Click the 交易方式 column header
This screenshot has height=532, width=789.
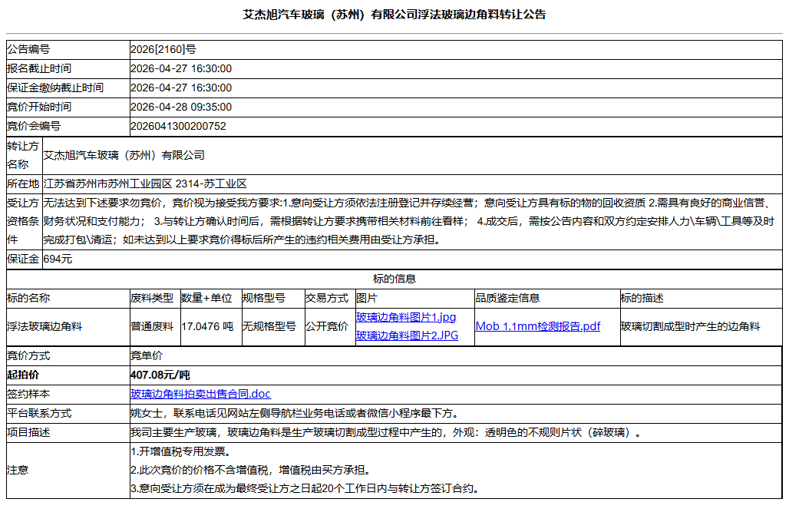pyautogui.click(x=327, y=298)
